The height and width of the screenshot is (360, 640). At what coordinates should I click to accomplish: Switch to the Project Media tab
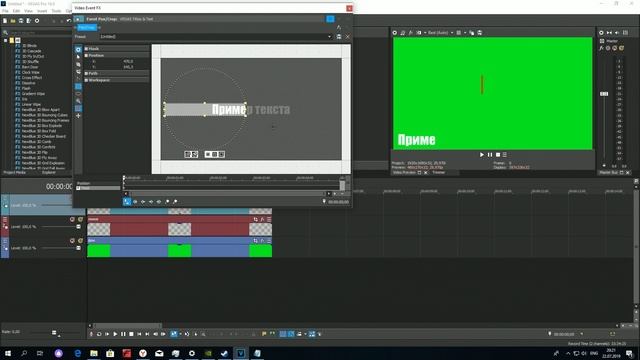(15, 173)
